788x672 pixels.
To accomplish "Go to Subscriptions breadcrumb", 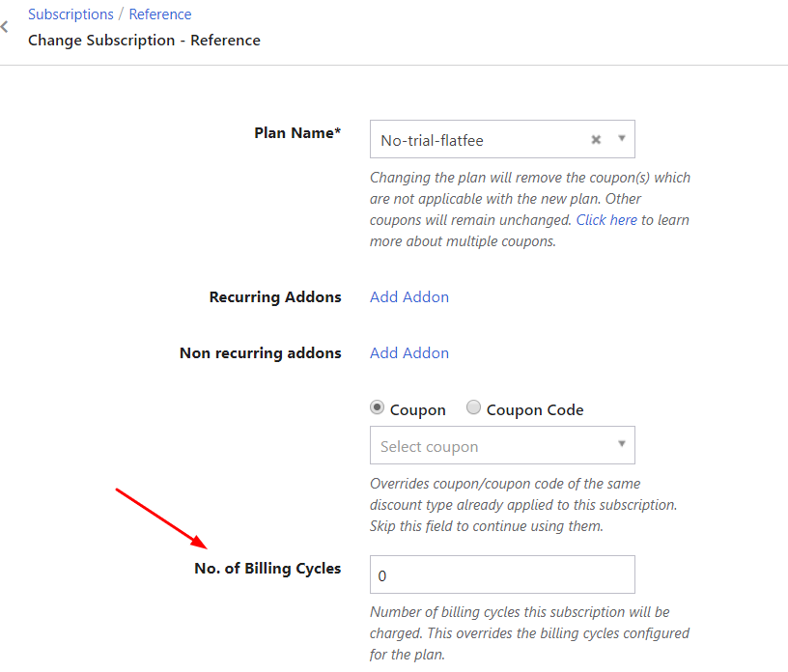I will point(70,14).
